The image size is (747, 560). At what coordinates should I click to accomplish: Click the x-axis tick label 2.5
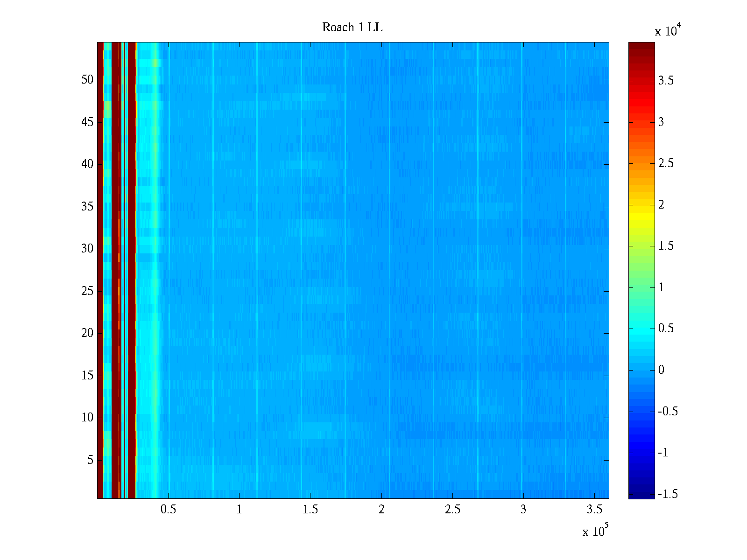tap(452, 510)
